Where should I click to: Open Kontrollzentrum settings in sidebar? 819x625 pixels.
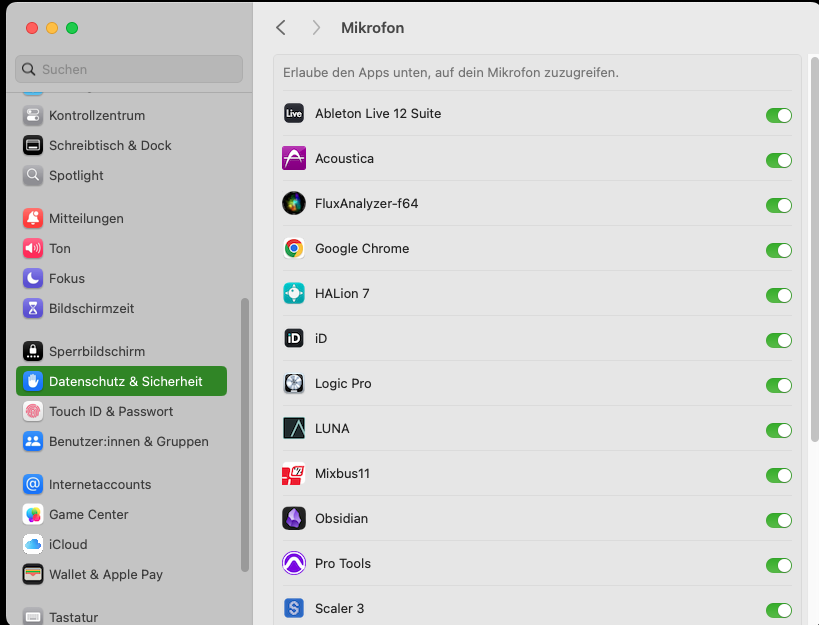(x=121, y=115)
